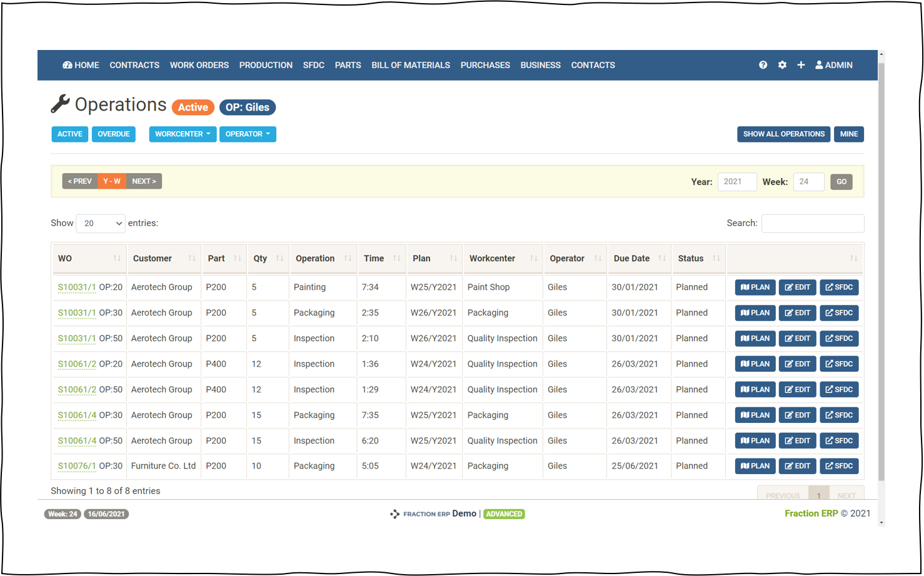Open the help question mark icon
924x576 pixels.
point(763,65)
